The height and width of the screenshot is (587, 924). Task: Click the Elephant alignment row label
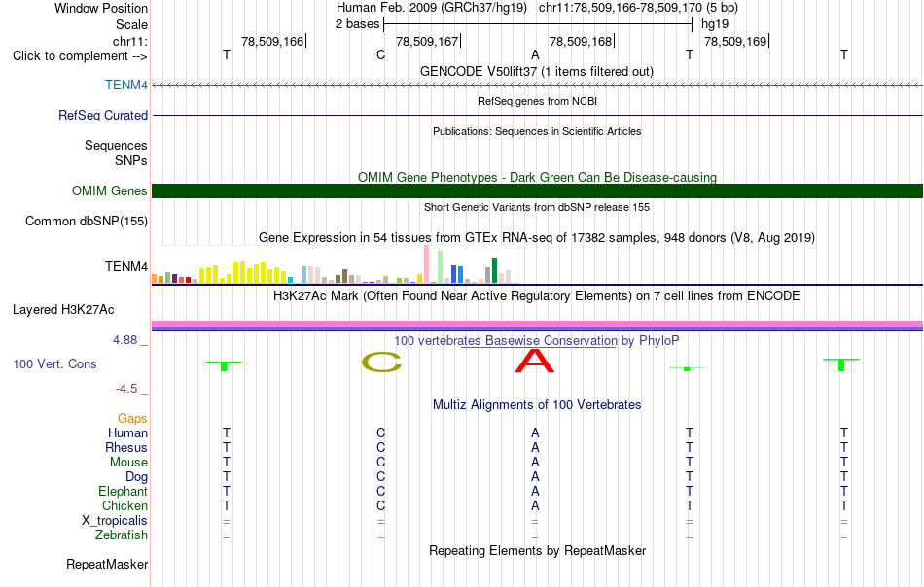pos(123,491)
